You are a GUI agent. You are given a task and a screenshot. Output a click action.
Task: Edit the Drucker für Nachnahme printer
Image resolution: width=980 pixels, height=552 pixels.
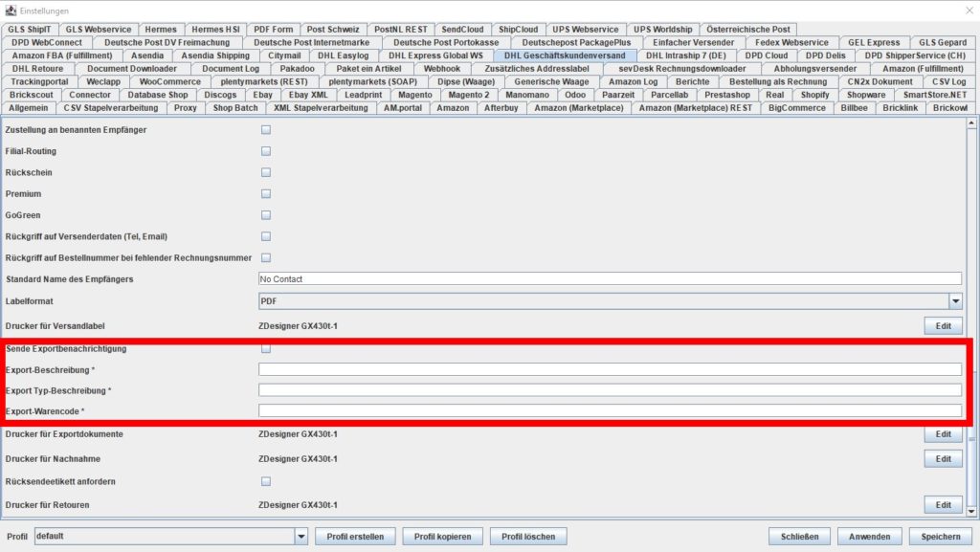pos(943,458)
